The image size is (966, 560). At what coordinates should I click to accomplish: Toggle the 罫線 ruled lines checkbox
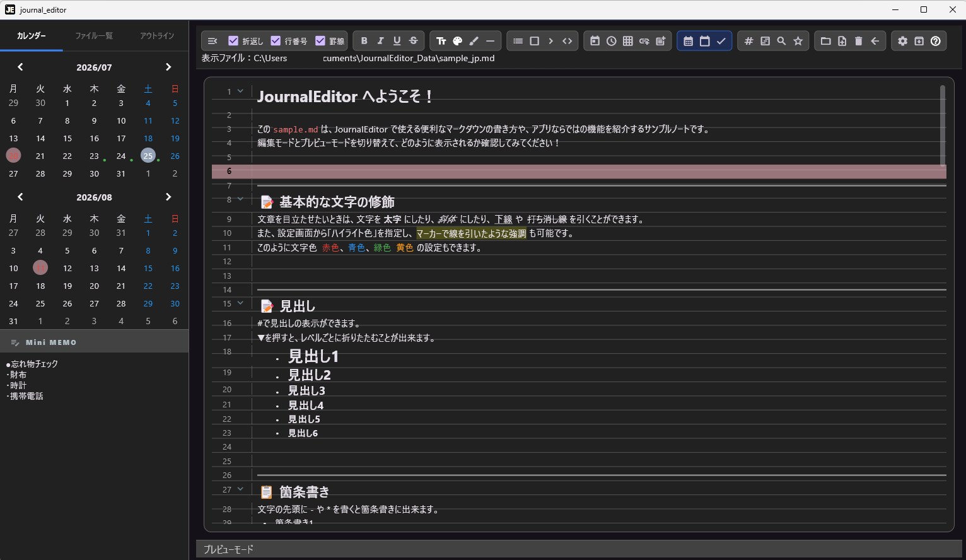320,41
